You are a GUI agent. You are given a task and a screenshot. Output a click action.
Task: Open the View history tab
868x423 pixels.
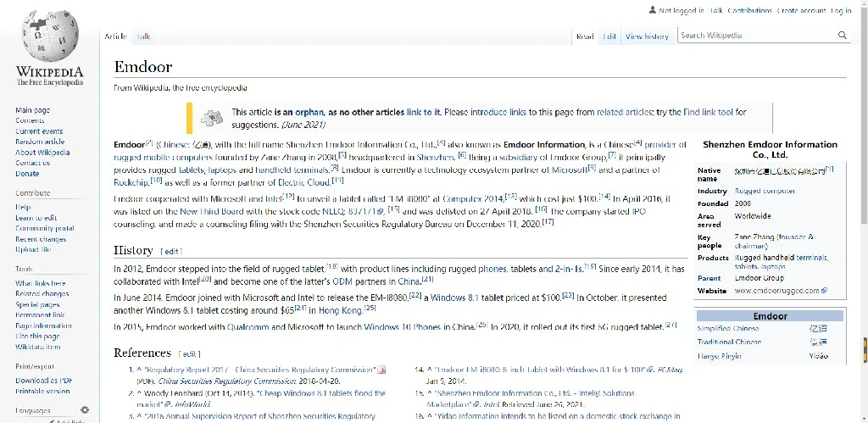coord(647,36)
